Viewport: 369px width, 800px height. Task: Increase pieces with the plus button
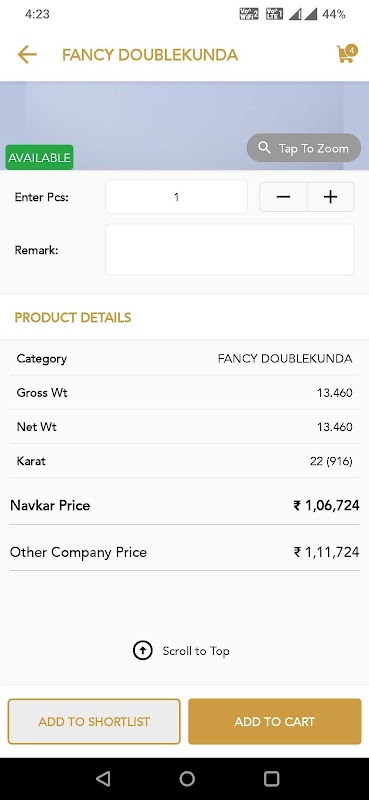[331, 196]
